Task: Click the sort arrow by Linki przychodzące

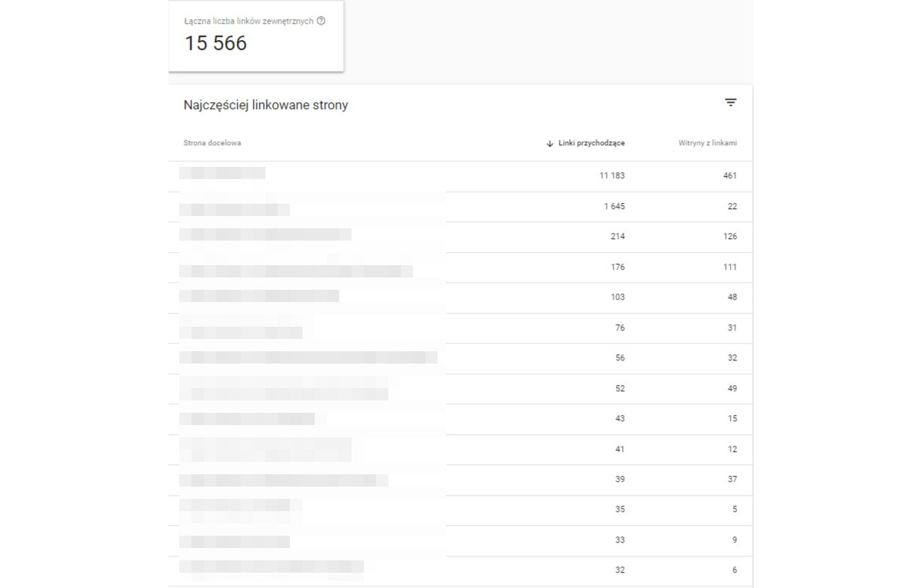Action: point(550,144)
